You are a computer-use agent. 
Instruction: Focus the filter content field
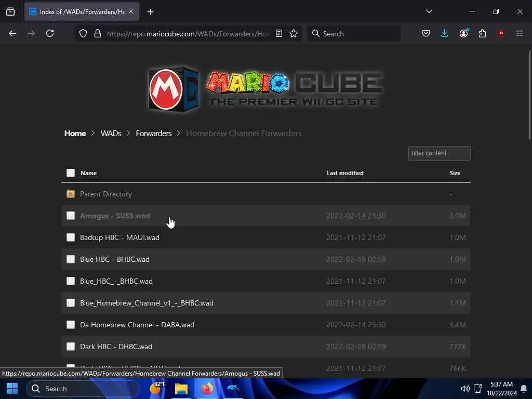[x=440, y=153]
